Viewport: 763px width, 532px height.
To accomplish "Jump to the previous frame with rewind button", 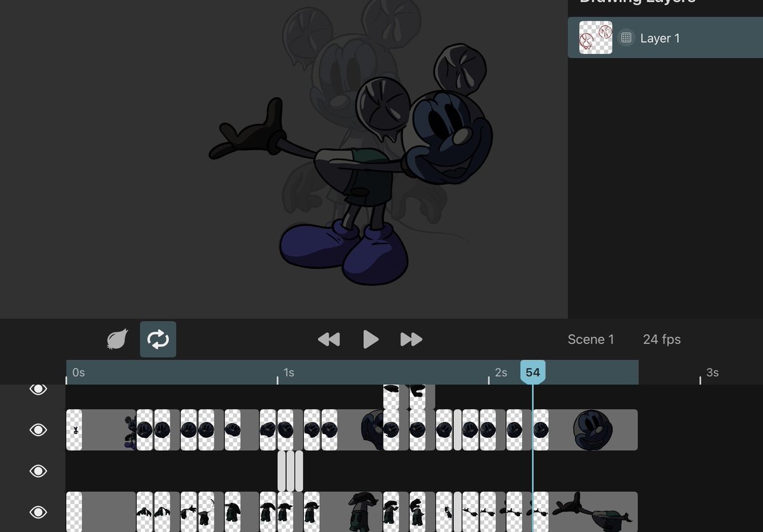I will click(x=329, y=339).
